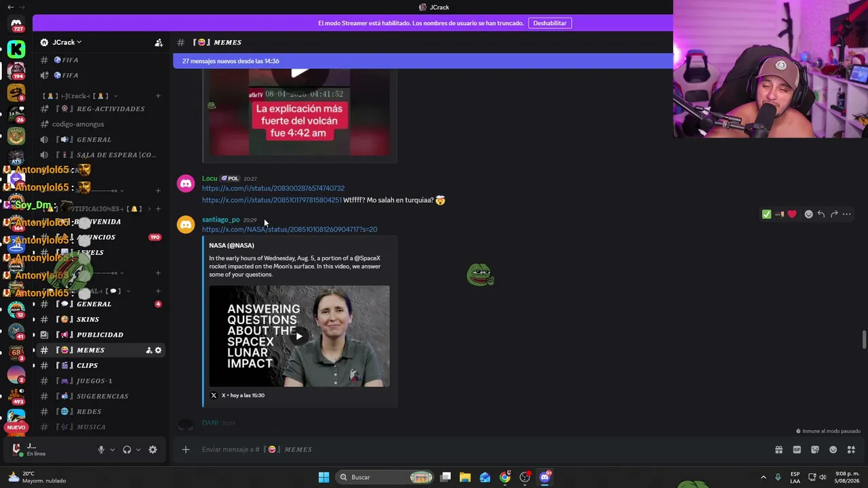Open JUEGOS-1 channel
The height and width of the screenshot is (488, 868).
pyautogui.click(x=100, y=381)
